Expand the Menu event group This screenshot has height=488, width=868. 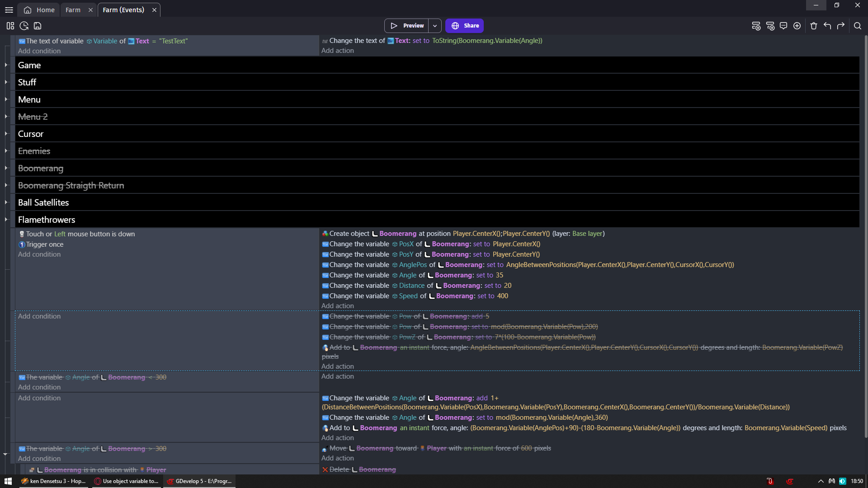(x=6, y=99)
